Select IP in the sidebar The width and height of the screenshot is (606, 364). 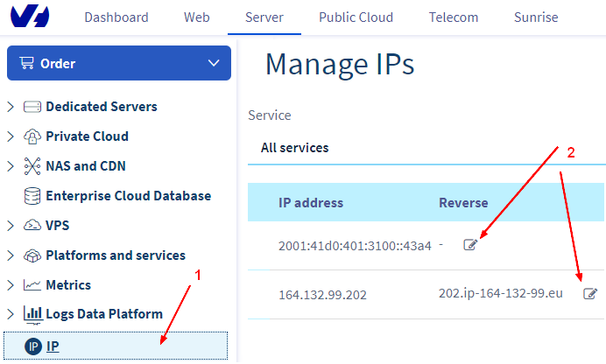point(53,346)
